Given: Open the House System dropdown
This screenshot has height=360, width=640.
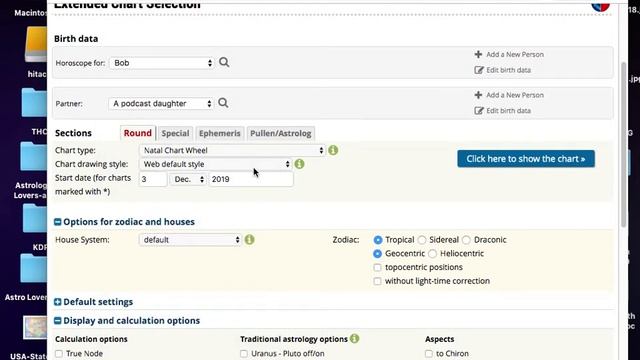Looking at the screenshot, I should click(190, 240).
